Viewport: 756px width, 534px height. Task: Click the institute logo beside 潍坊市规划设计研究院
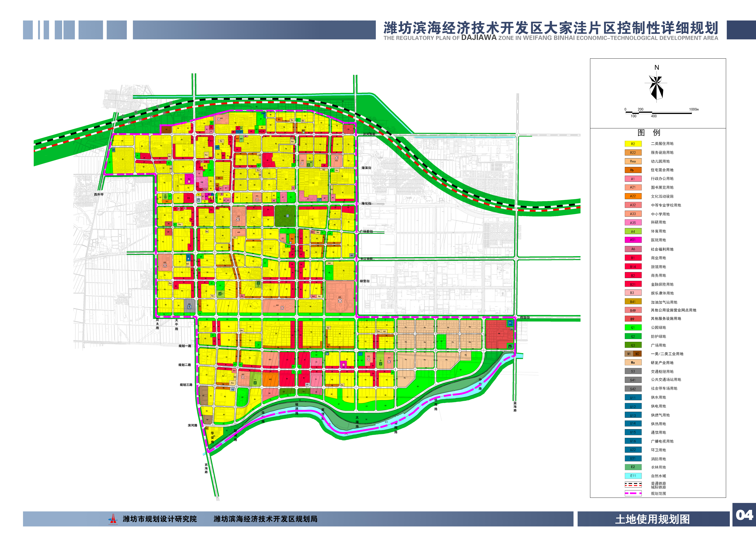click(113, 519)
